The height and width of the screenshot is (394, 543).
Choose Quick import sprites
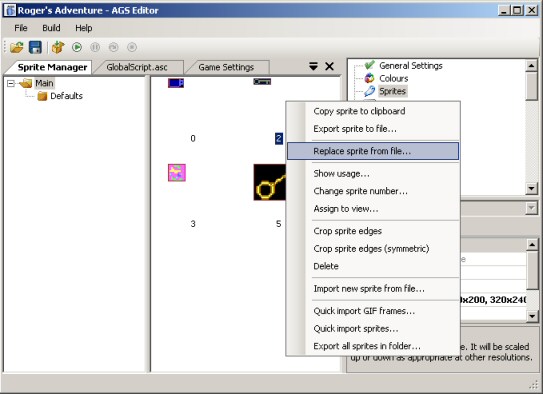pyautogui.click(x=373, y=329)
